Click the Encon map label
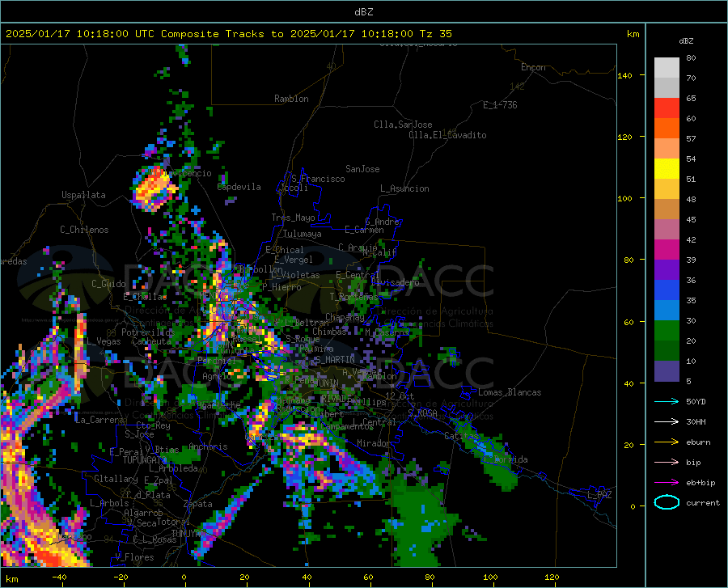Viewport: 728px width, 588px height. click(x=533, y=67)
